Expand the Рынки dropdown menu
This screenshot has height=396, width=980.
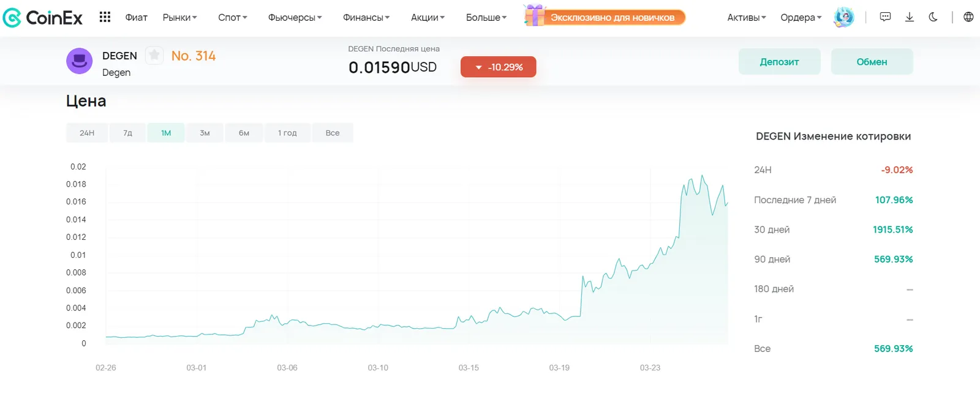(x=179, y=18)
